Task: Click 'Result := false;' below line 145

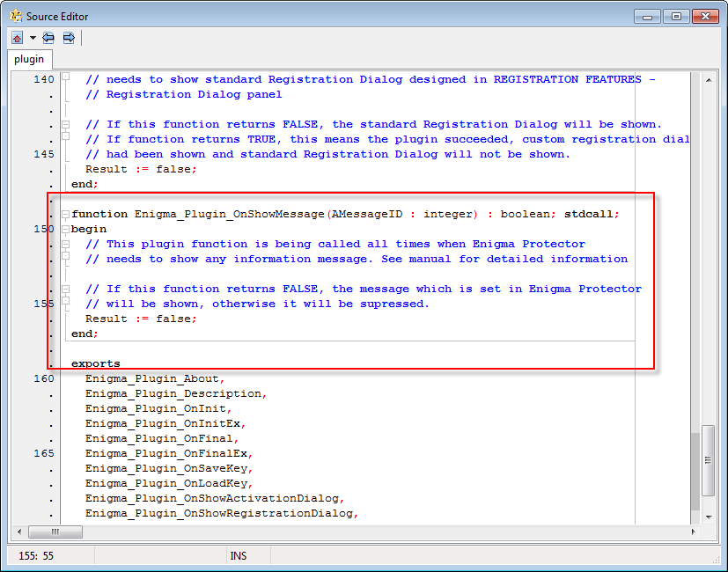Action: [x=141, y=169]
